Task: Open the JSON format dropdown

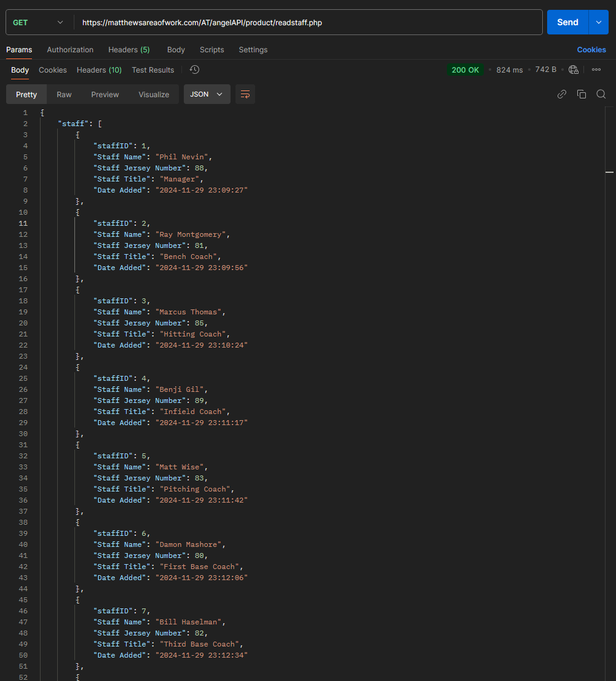Action: (x=207, y=94)
